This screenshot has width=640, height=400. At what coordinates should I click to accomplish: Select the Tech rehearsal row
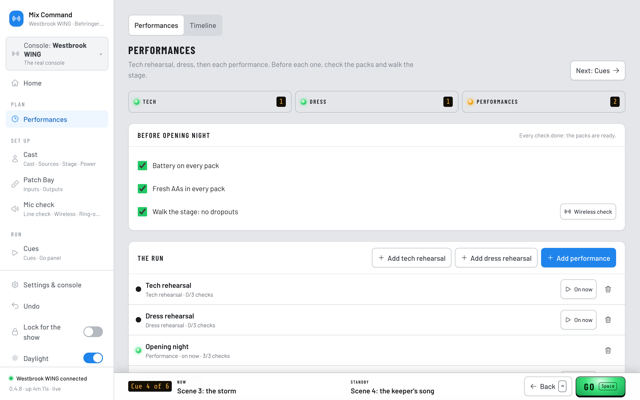[377, 289]
